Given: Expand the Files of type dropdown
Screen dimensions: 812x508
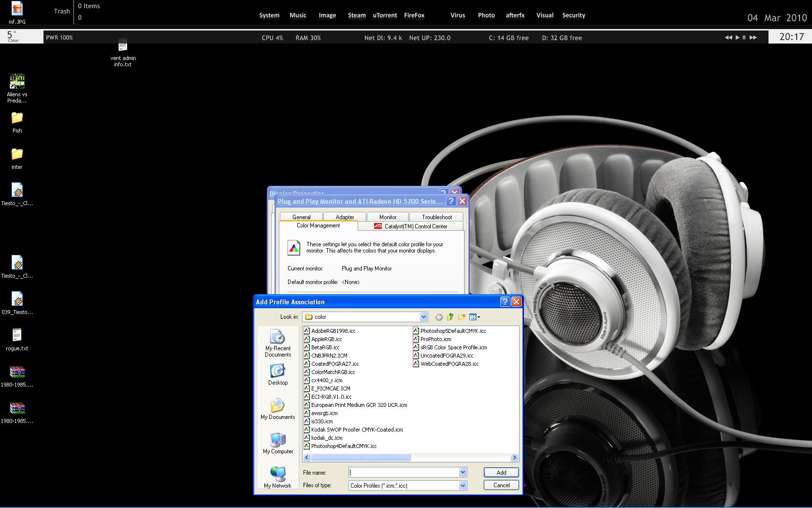Looking at the screenshot, I should 463,485.
